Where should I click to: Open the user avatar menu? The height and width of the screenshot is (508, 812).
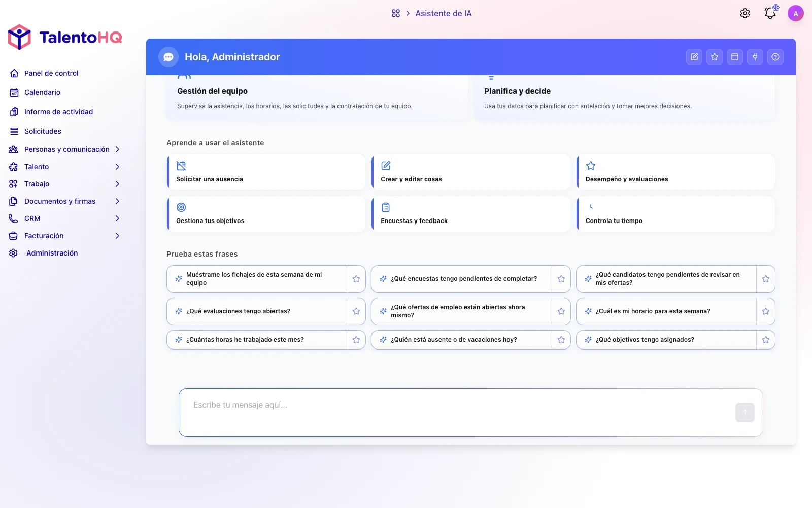point(796,13)
